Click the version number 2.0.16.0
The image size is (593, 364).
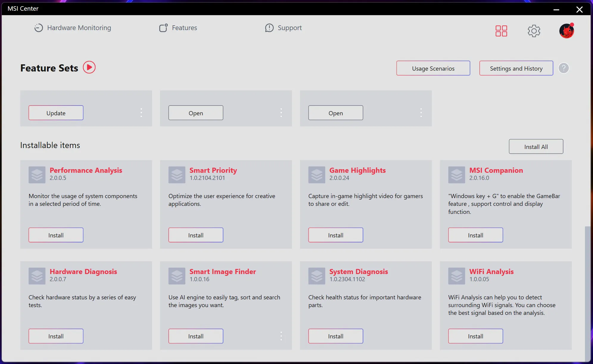pos(479,178)
